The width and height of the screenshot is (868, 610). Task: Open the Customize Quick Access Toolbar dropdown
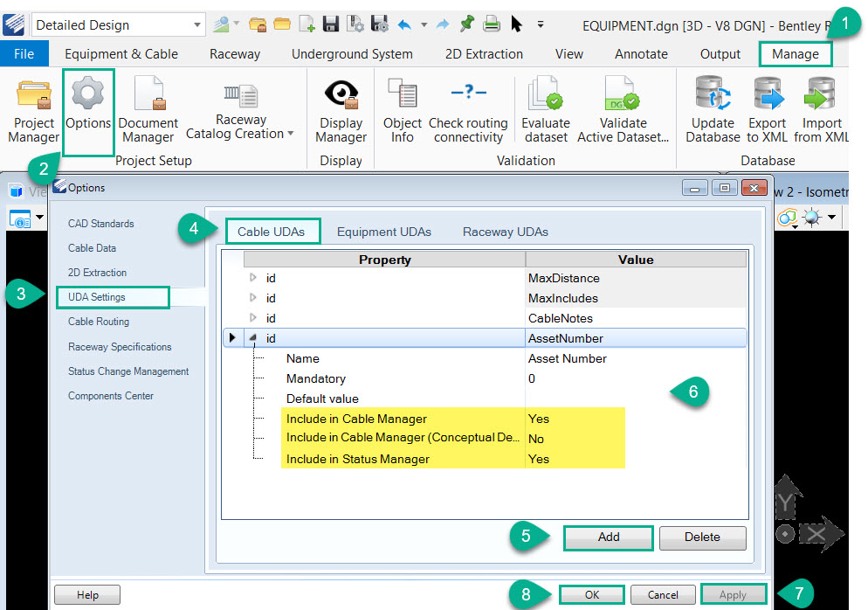(x=541, y=24)
